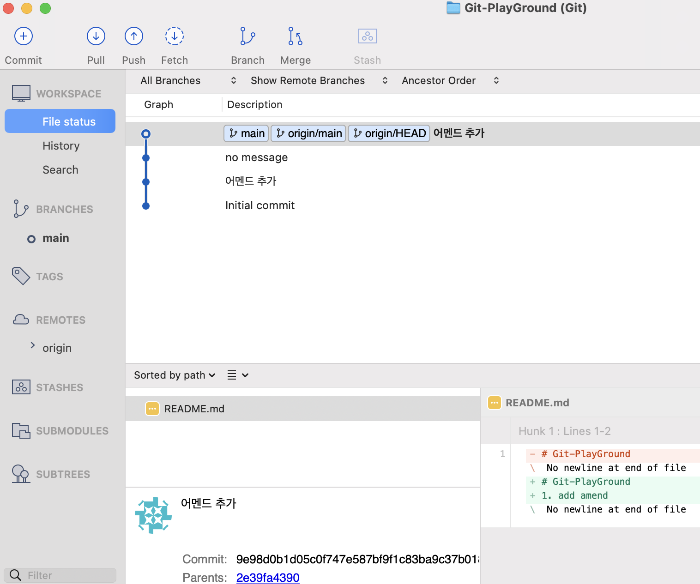Click the Hunk 1 : Lines 1-2 header

(x=564, y=431)
